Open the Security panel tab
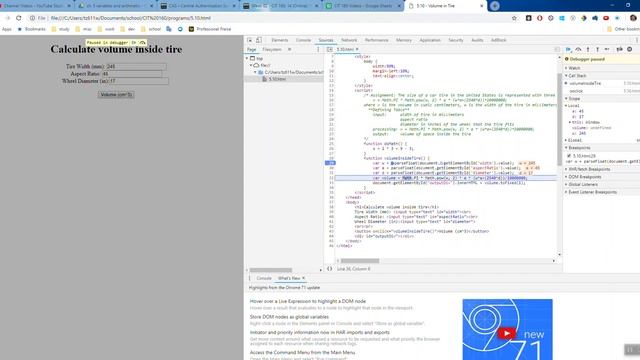640x360 pixels. tap(456, 40)
